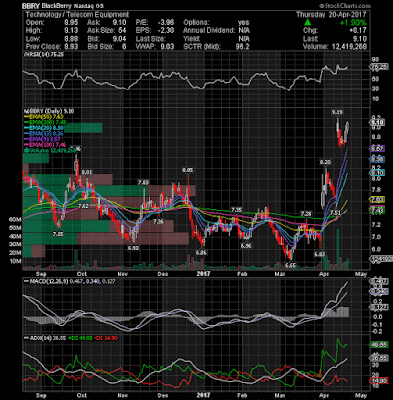
Task: Click the BBRY ticker symbol in the header
Action: 31,6
